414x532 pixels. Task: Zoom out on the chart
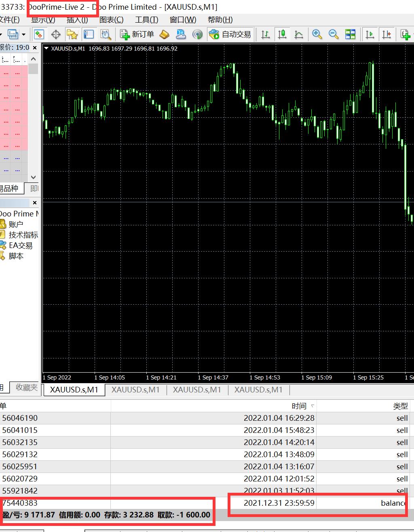(x=334, y=34)
